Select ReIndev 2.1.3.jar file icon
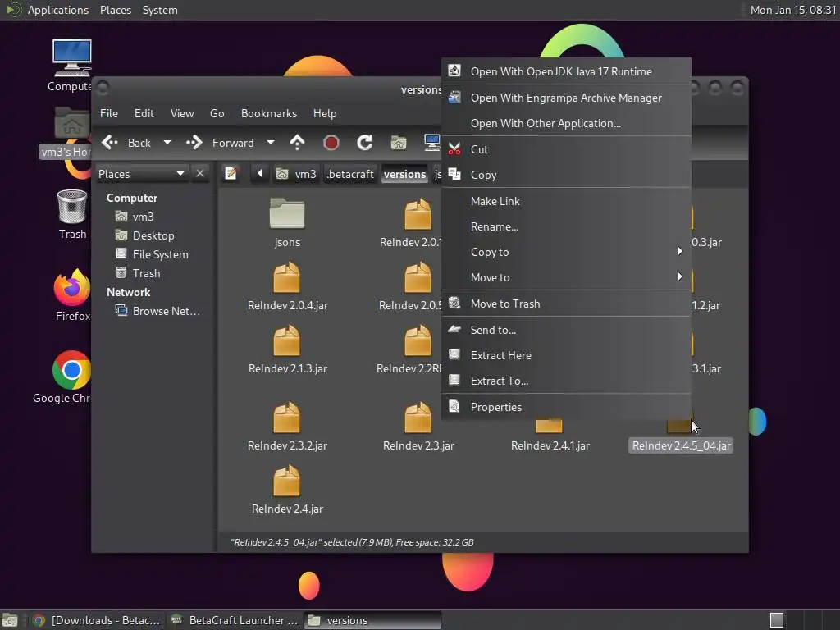The width and height of the screenshot is (840, 630). [x=286, y=340]
